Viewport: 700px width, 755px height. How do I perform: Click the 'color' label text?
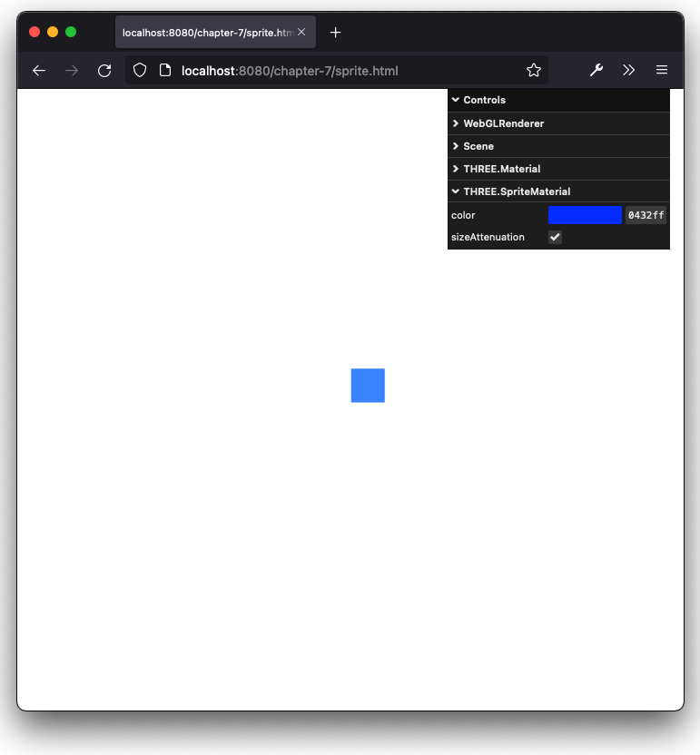pos(463,215)
